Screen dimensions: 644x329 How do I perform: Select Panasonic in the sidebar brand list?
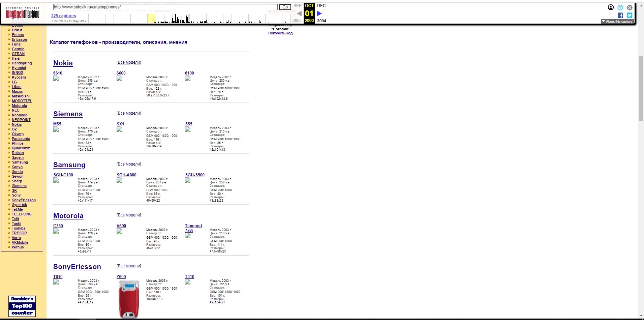(x=21, y=139)
